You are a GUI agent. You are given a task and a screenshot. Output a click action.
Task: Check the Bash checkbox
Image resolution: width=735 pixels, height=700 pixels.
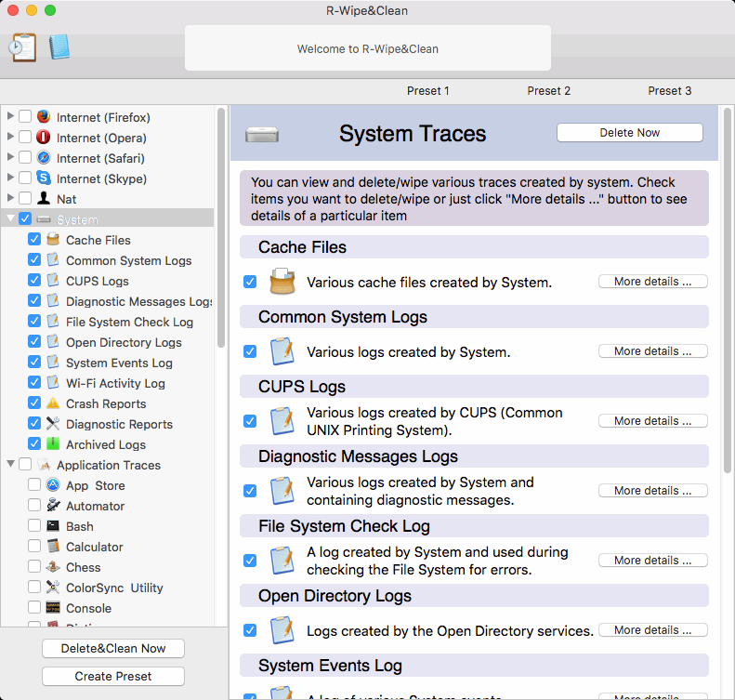coord(34,525)
